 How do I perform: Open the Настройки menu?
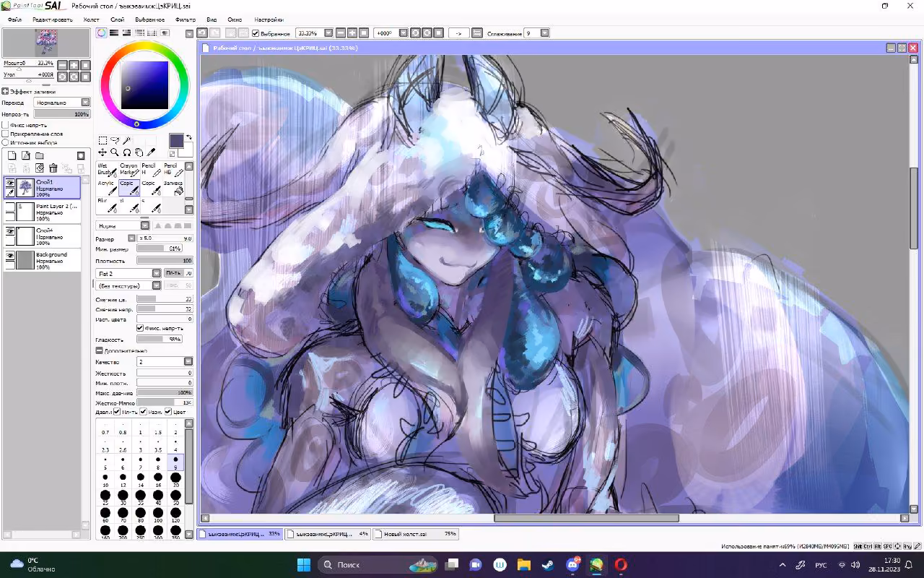pos(269,20)
